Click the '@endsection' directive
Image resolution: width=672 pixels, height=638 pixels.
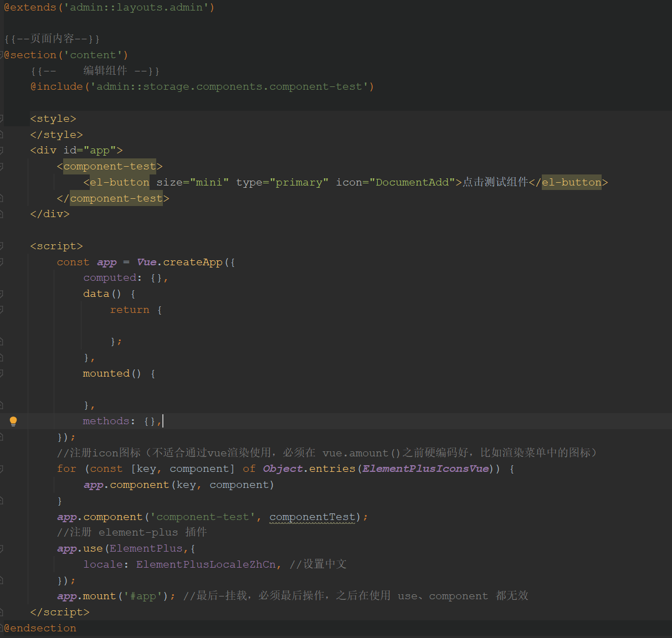coord(40,629)
